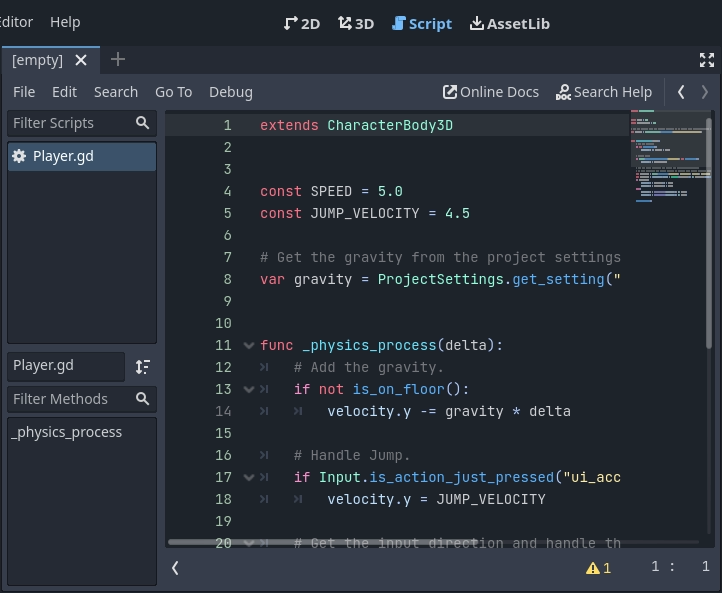Fold the is_action_just_pressed if block
Screen dimensions: 722x593
tap(248, 477)
